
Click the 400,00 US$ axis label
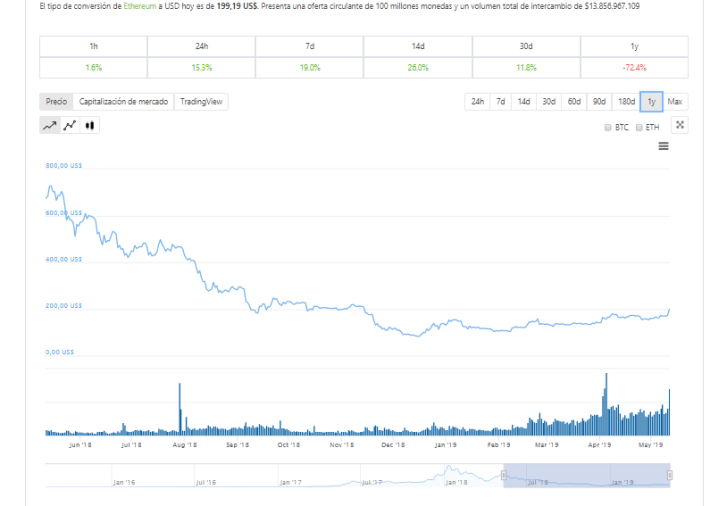64,260
